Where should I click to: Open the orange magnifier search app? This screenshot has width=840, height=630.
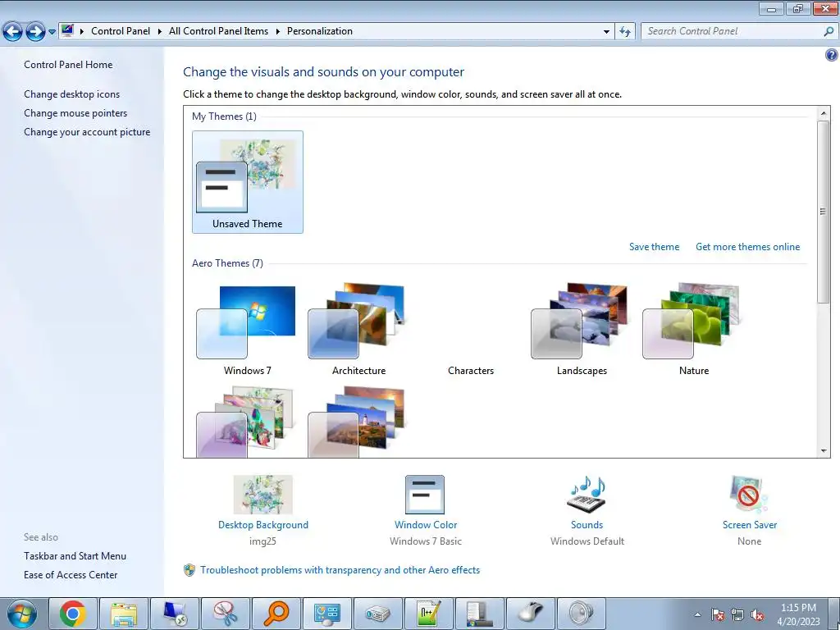coord(276,614)
